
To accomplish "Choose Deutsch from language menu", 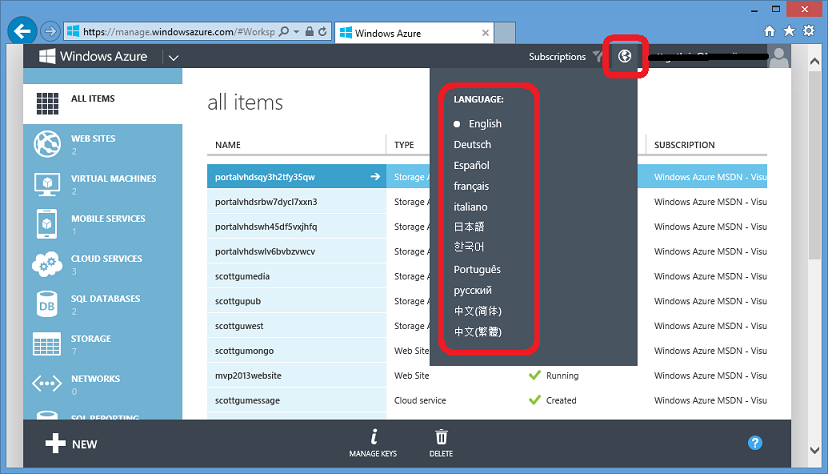I will [473, 145].
